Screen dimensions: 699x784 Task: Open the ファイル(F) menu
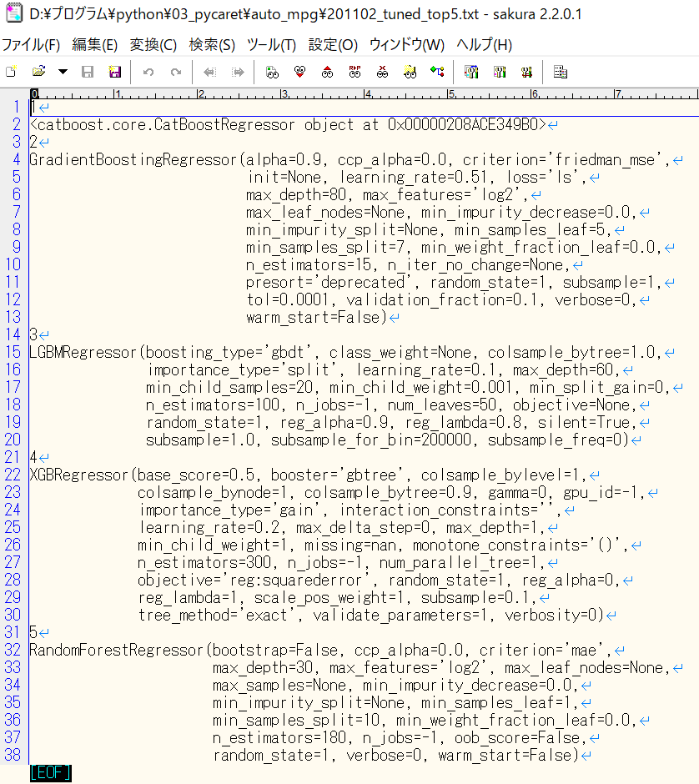(31, 45)
